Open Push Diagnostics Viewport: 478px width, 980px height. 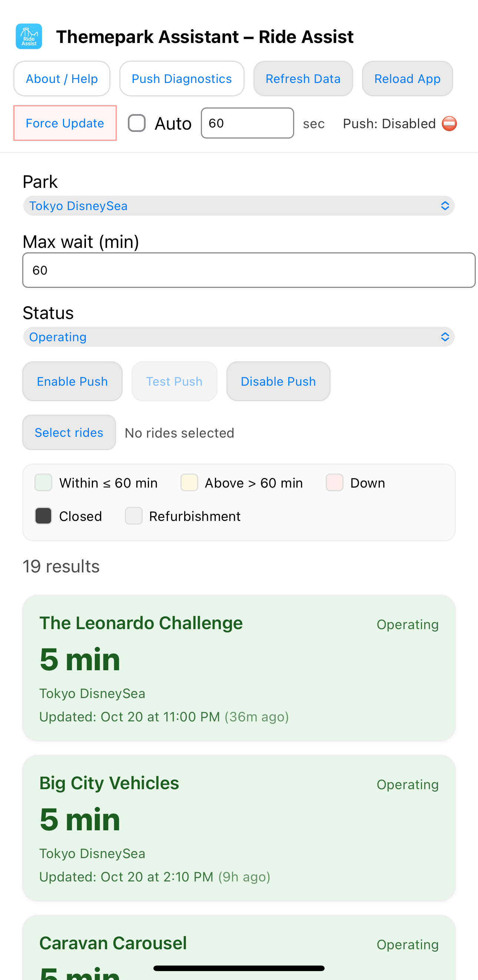click(182, 79)
